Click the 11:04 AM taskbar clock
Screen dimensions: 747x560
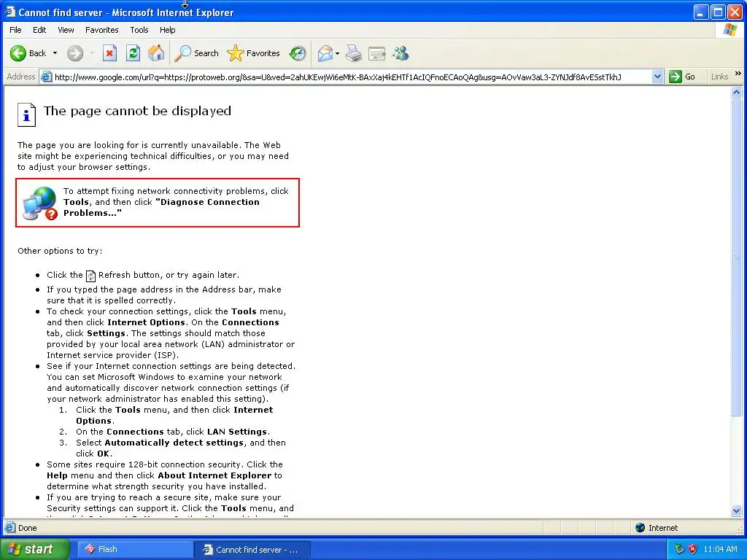(720, 549)
